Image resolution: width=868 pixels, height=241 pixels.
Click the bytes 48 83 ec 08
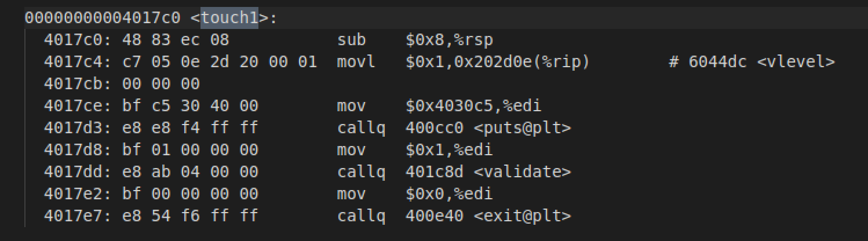[176, 41]
